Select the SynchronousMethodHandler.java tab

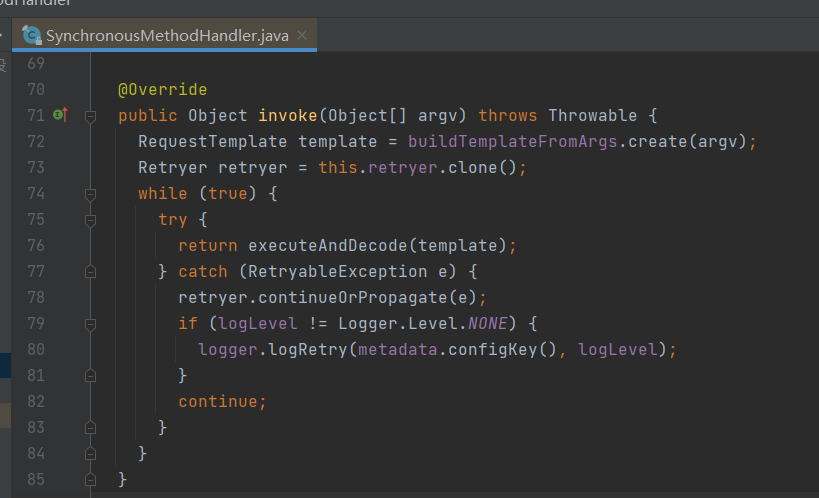click(x=164, y=35)
